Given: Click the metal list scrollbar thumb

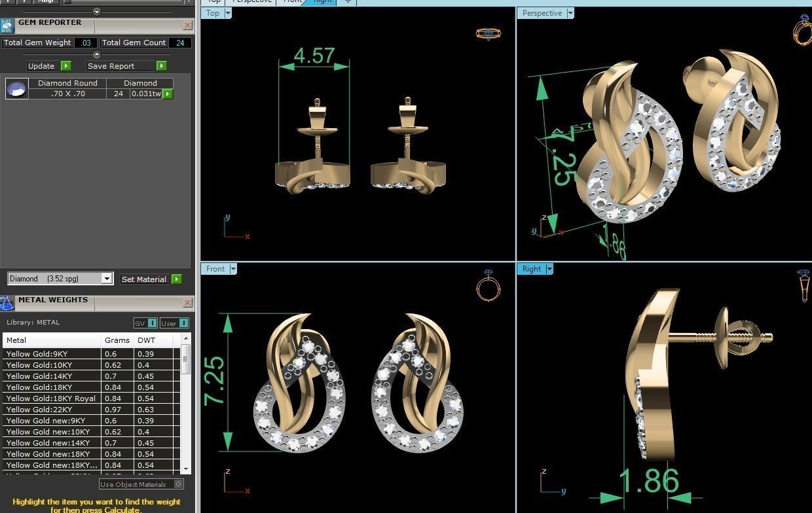Looking at the screenshot, I should pos(186,359).
